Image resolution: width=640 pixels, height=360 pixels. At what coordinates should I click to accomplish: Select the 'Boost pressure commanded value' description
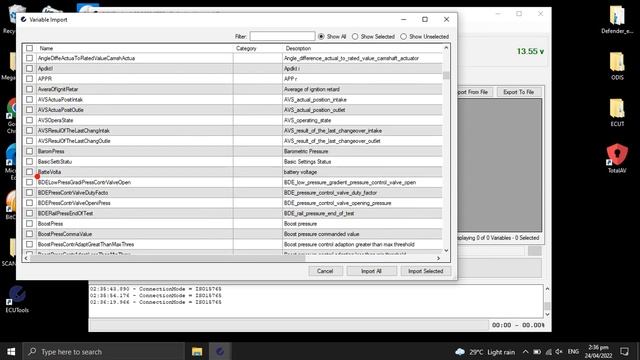coord(362,234)
